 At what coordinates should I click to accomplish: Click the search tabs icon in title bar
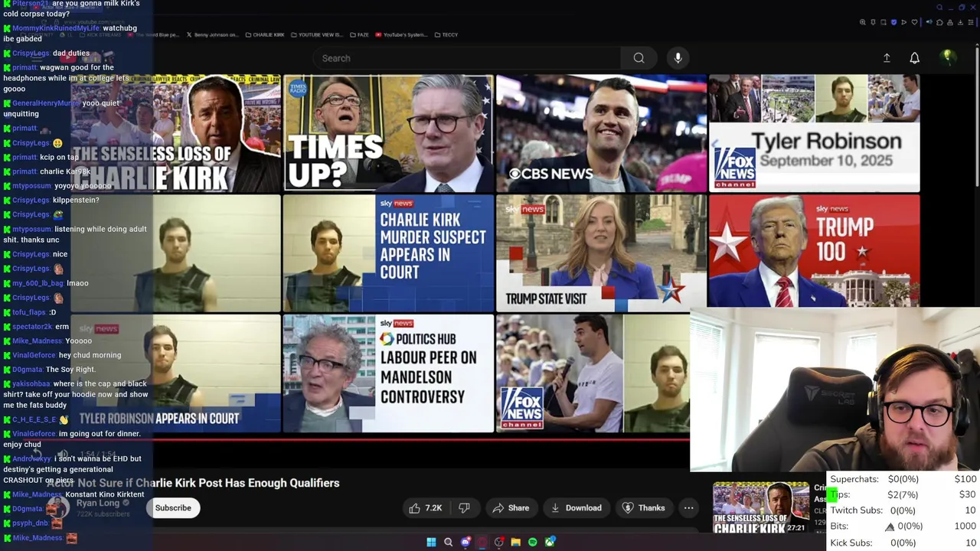939,7
